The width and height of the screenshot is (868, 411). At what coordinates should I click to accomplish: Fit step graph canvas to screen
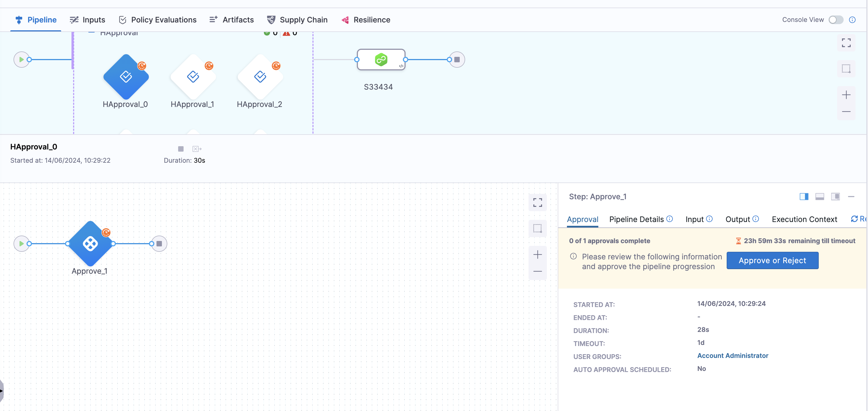537,203
